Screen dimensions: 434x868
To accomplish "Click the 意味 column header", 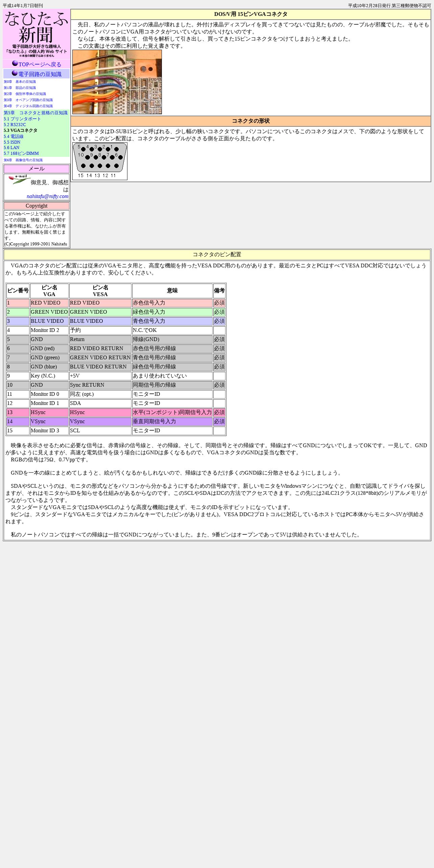I will [172, 291].
